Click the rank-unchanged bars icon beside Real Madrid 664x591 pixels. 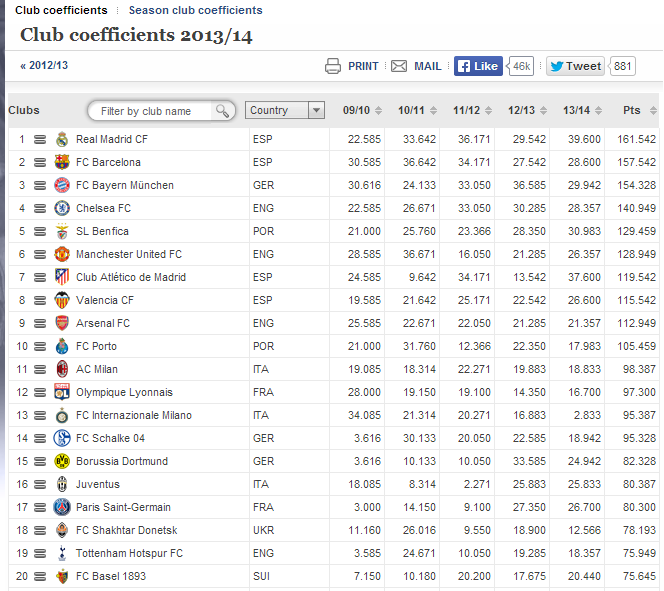coord(40,139)
